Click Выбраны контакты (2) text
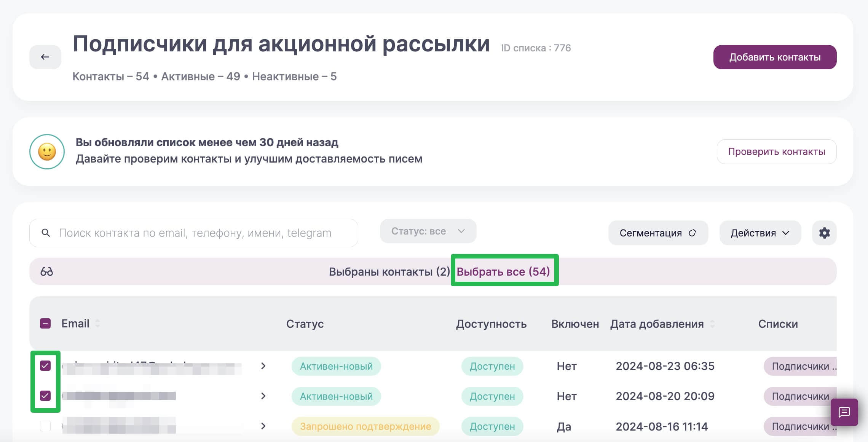Image resolution: width=868 pixels, height=442 pixels. coord(389,271)
